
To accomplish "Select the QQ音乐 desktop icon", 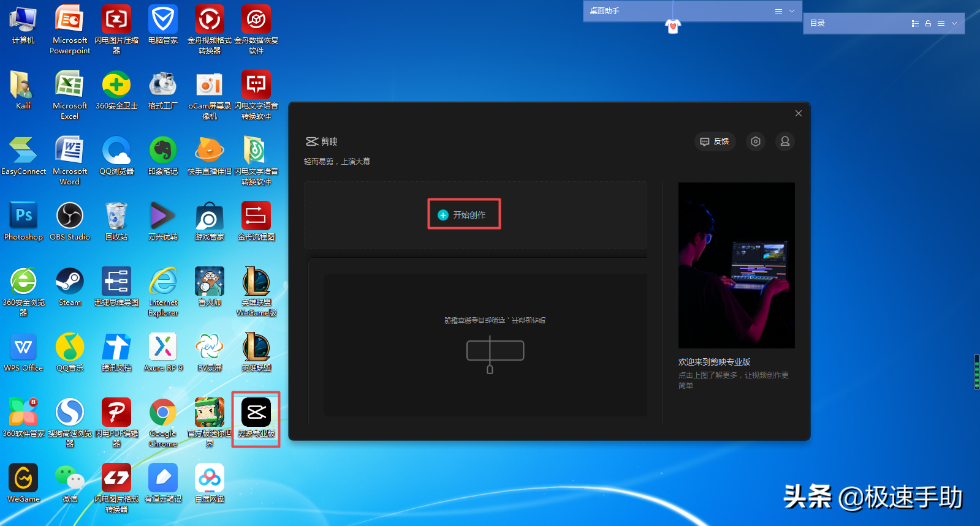I will tap(70, 352).
